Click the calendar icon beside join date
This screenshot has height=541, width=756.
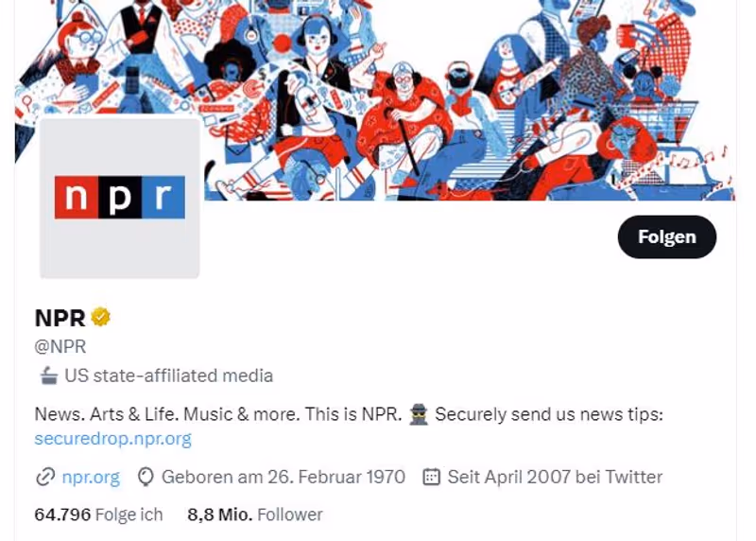[x=431, y=478]
